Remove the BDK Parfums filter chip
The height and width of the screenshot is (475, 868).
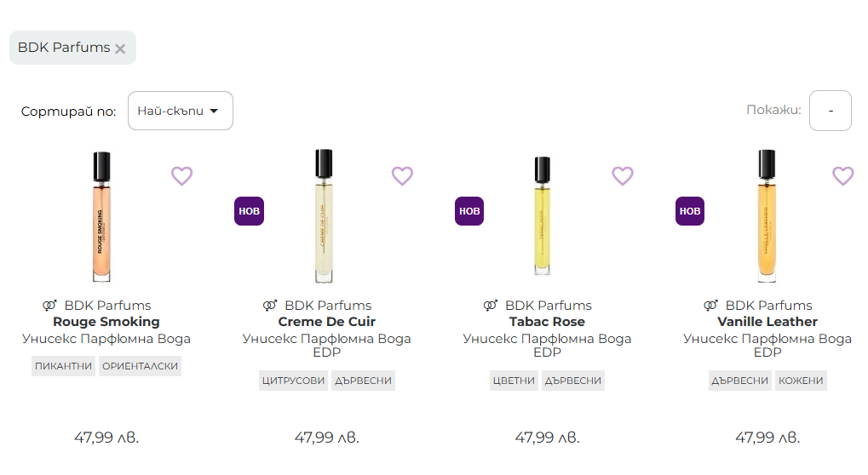coord(120,49)
